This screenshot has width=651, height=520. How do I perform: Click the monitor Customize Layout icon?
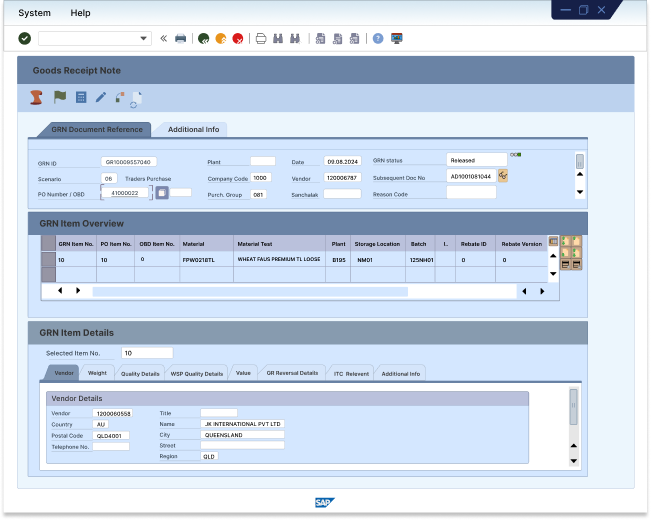pos(397,39)
